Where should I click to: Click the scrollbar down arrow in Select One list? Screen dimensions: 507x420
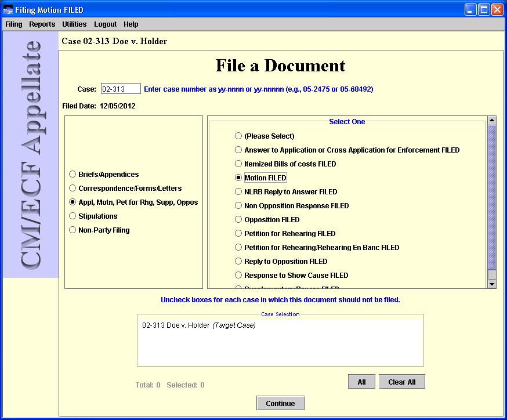[492, 284]
